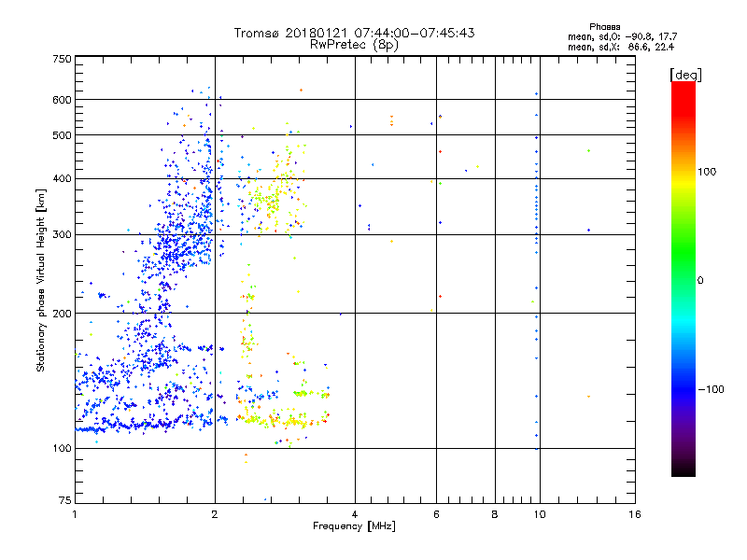Click the 'RwPretec (8p)' subtitle
The height and width of the screenshot is (560, 747).
click(x=354, y=45)
